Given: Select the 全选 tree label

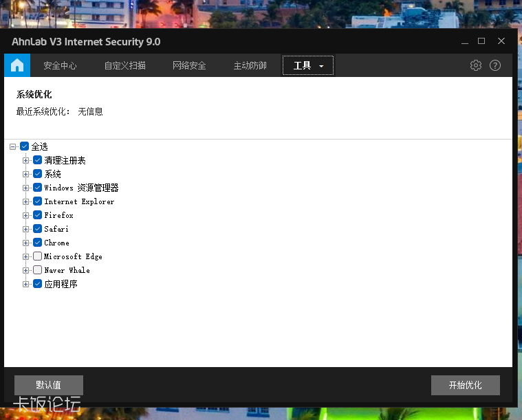Looking at the screenshot, I should 40,146.
